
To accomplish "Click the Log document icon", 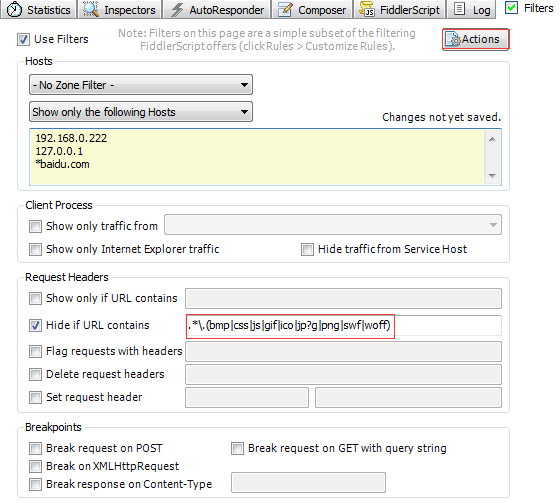I will point(460,9).
